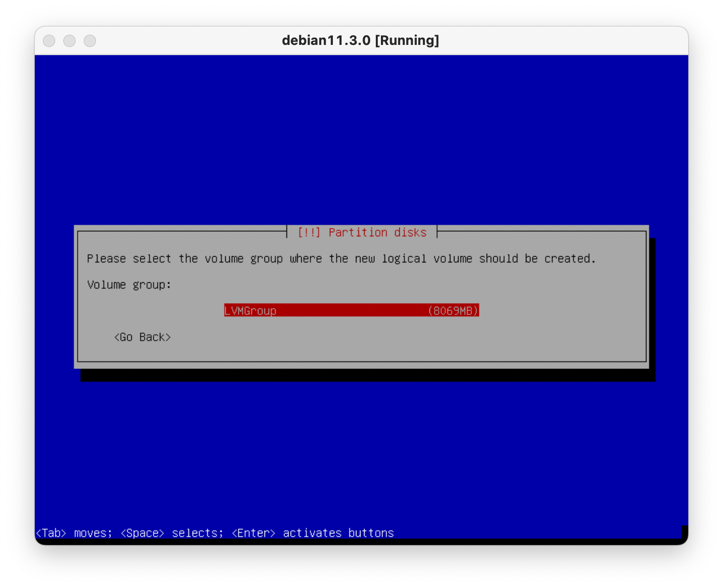Zoom the VM window with the third titlebar button

[x=90, y=41]
